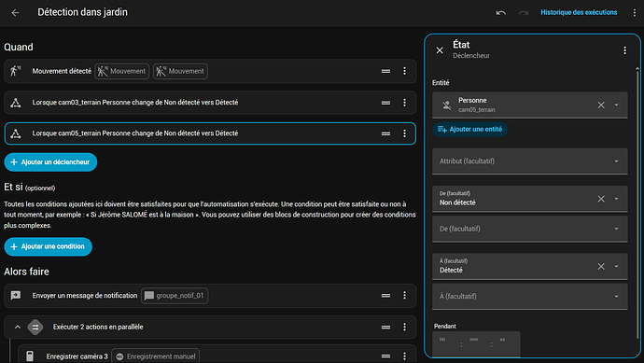The image size is (644, 363).
Task: Open options menu for cam05_terrain trigger
Action: pos(404,133)
